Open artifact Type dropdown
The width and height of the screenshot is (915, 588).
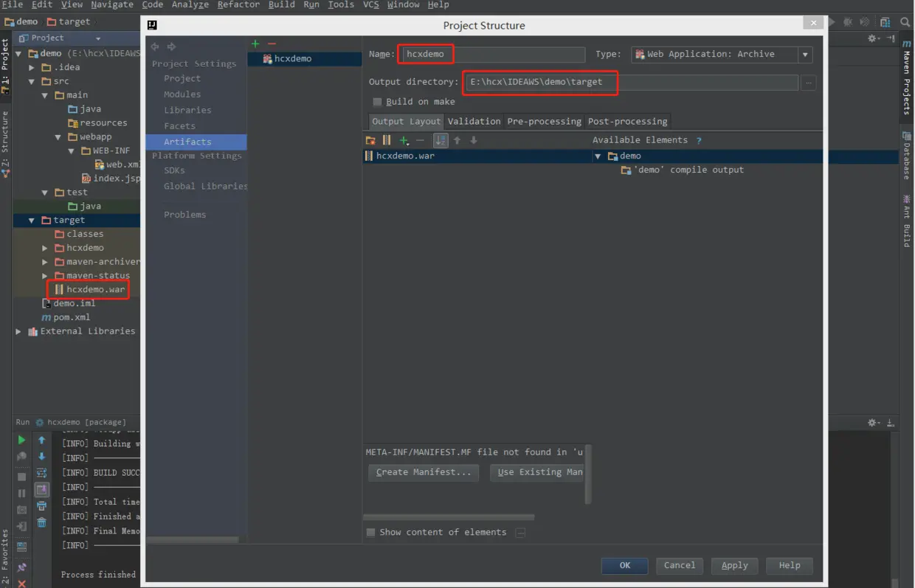(x=805, y=55)
